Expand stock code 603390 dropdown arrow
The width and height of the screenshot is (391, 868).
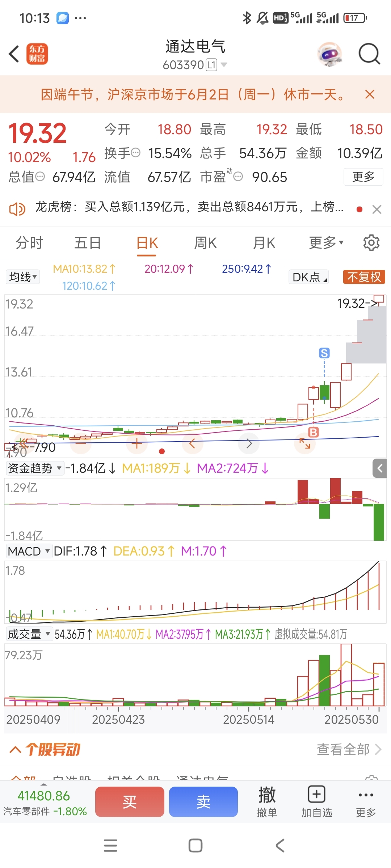tap(224, 65)
